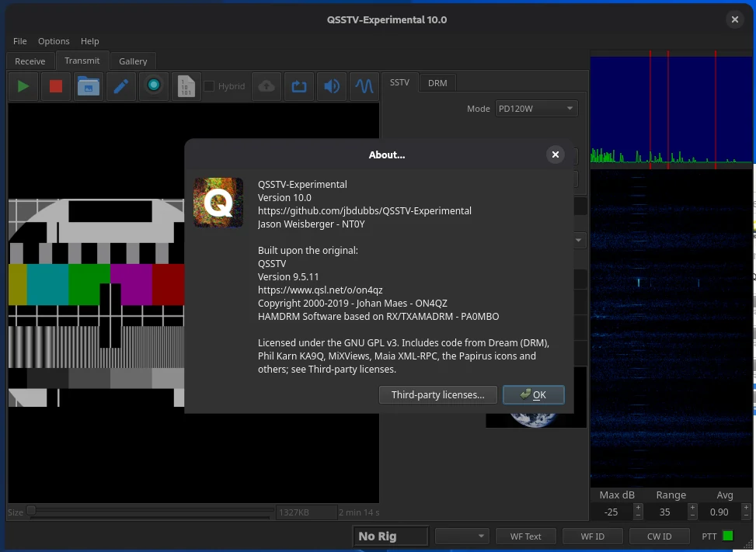Screen dimensions: 756x552
Task: Click the Avg field showing 0.90
Action: pyautogui.click(x=719, y=512)
